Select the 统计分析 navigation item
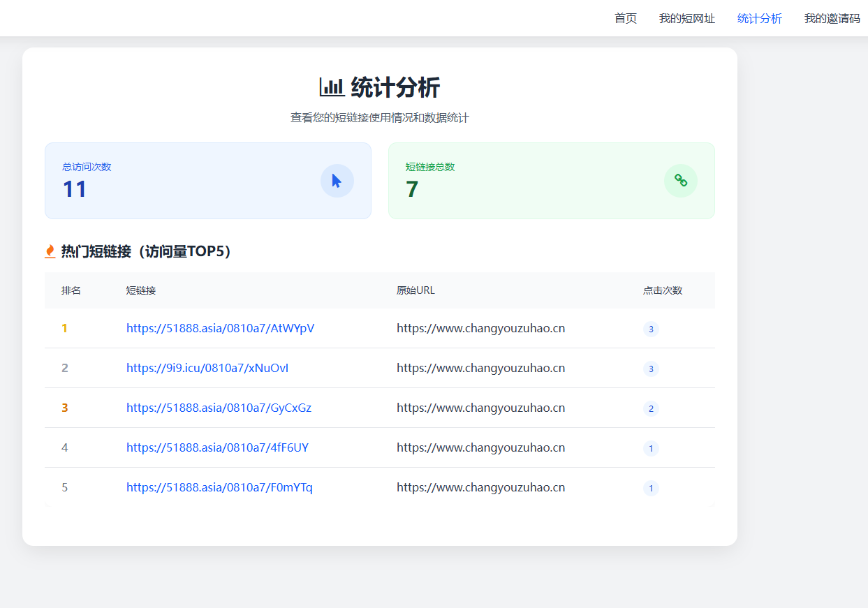This screenshot has width=868, height=608. coord(759,19)
